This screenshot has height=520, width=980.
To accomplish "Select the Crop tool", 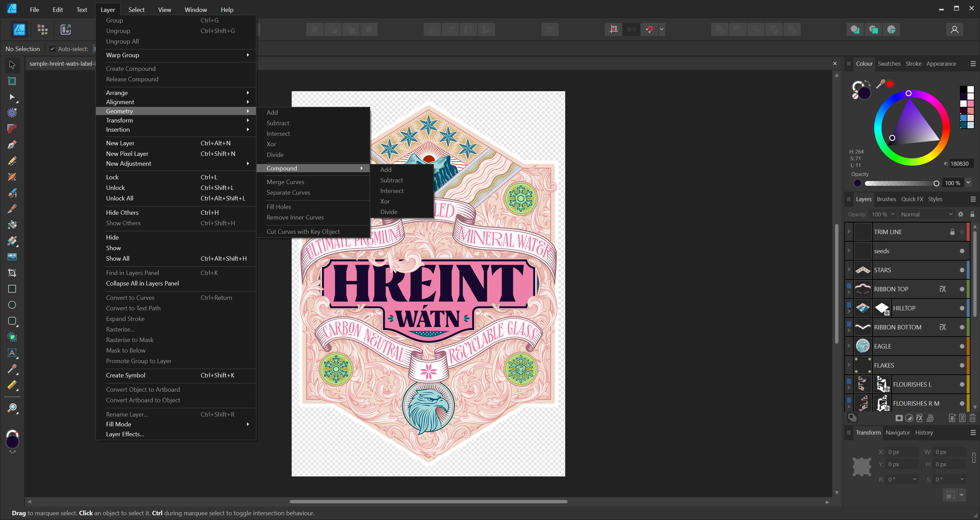I will (12, 273).
